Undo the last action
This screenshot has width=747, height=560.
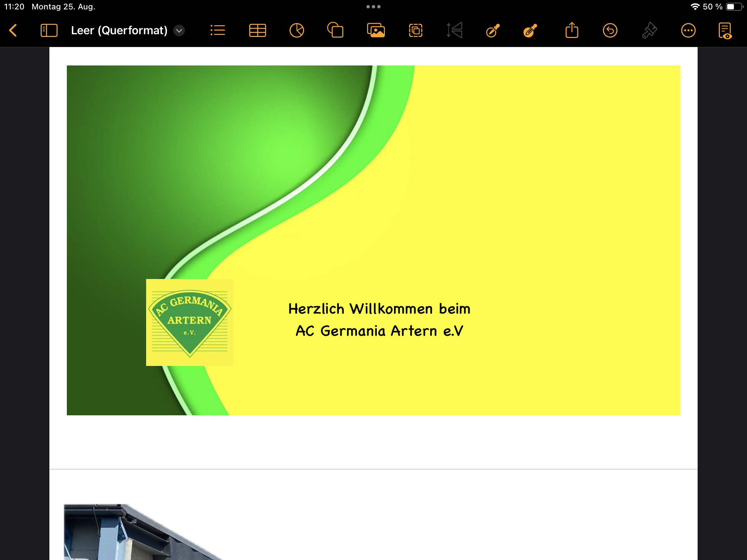610,30
